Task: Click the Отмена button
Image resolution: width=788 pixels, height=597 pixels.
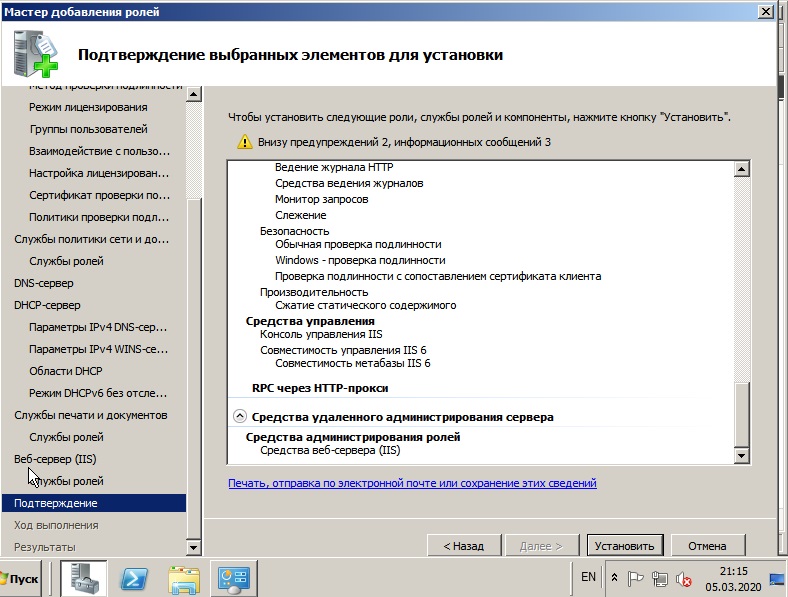Action: click(707, 546)
